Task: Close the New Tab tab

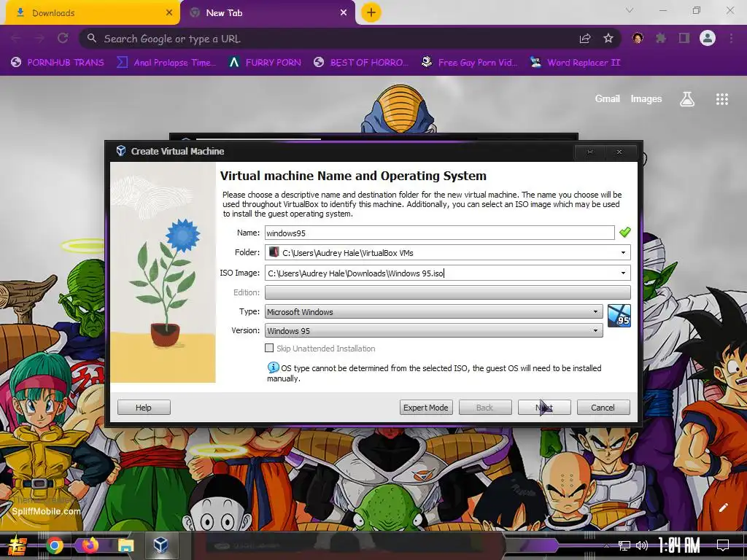Action: point(344,13)
